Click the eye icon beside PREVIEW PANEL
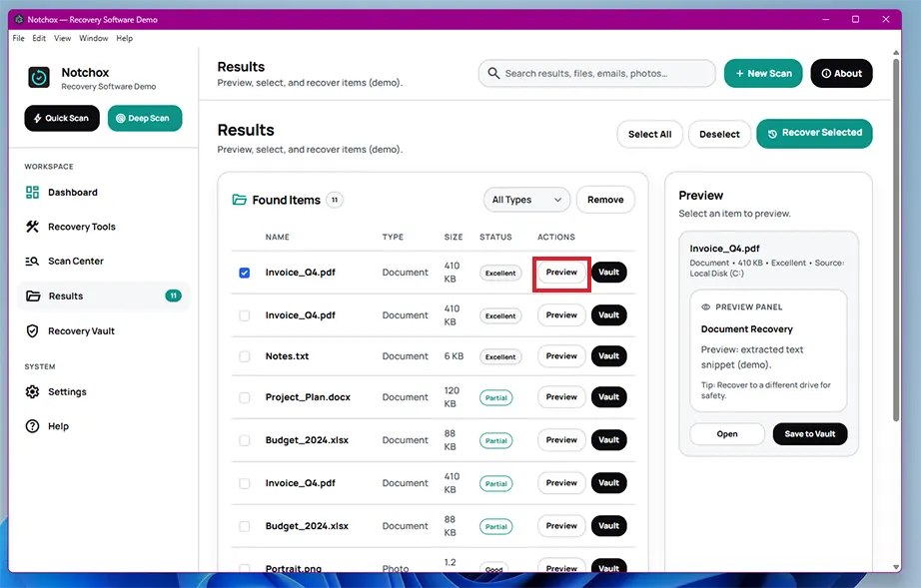The width and height of the screenshot is (921, 588). point(706,306)
